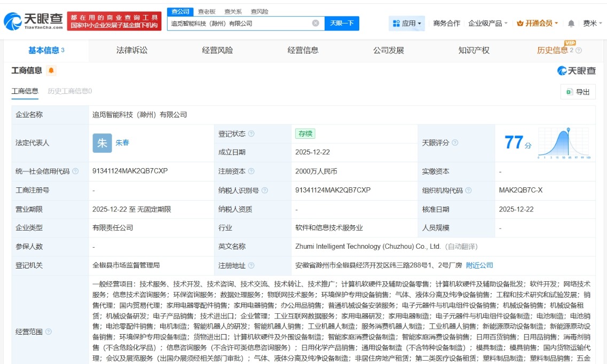The height and width of the screenshot is (364, 607).
Task: Click the question icon beside 天眼评分
Action: click(455, 143)
